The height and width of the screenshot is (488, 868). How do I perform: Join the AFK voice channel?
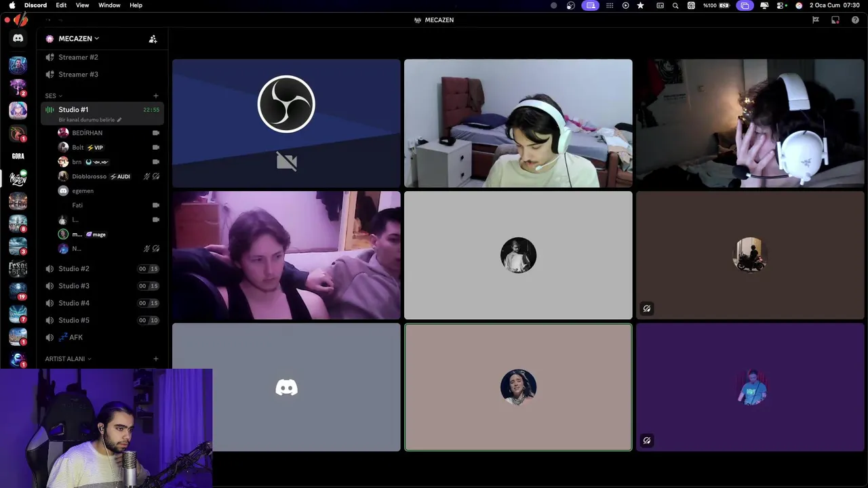click(x=102, y=337)
